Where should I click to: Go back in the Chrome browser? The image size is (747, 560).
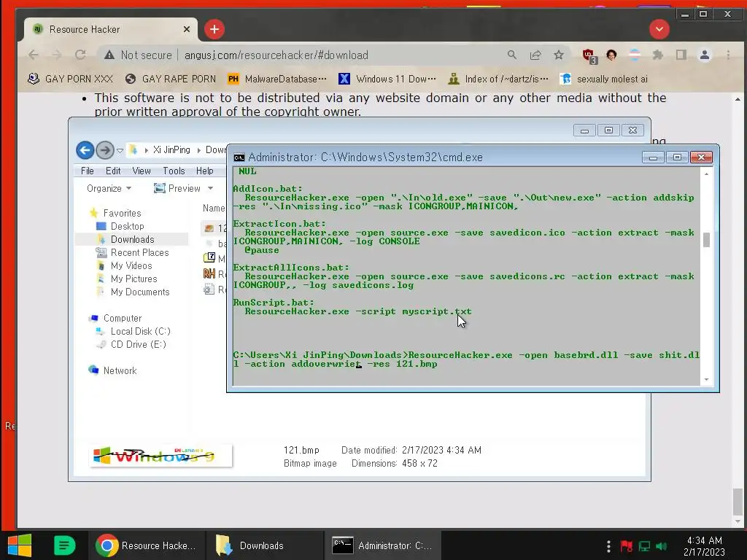(34, 55)
